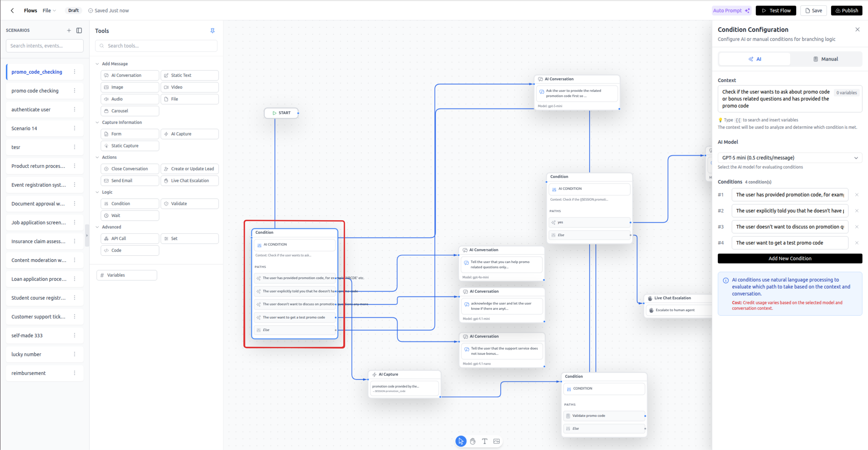868x450 pixels.
Task: Click the Test Flow button
Action: point(775,10)
